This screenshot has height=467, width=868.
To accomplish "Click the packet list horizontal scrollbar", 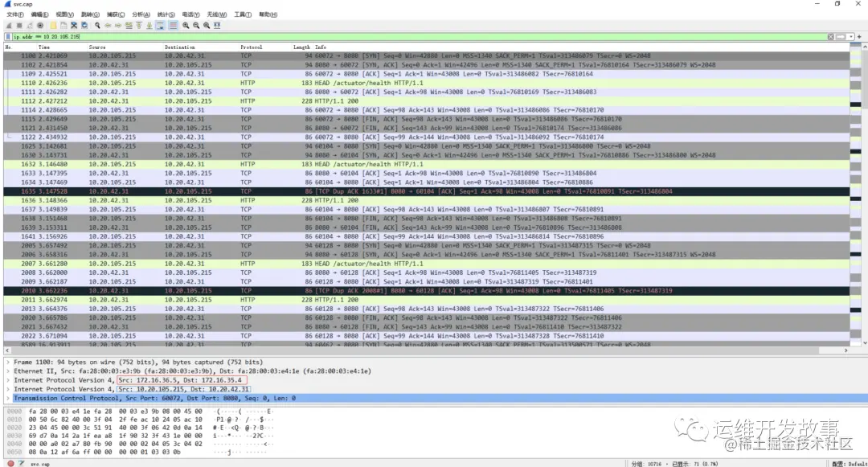I will click(426, 350).
